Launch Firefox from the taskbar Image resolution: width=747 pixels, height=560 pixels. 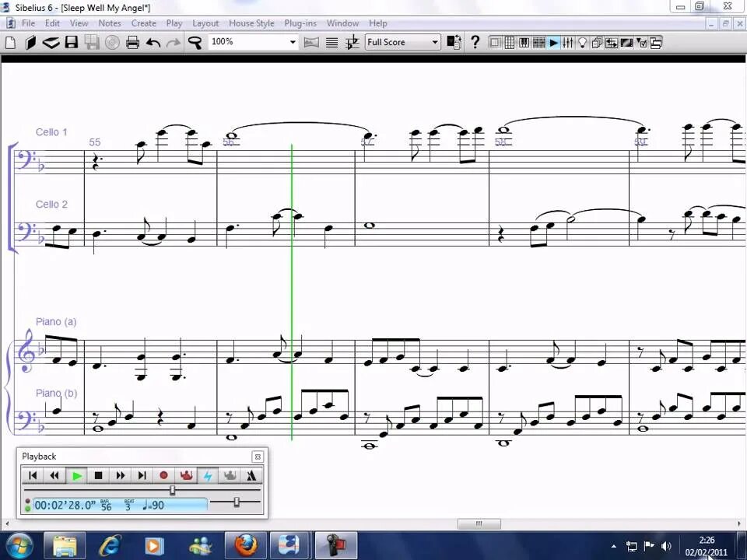click(x=246, y=545)
